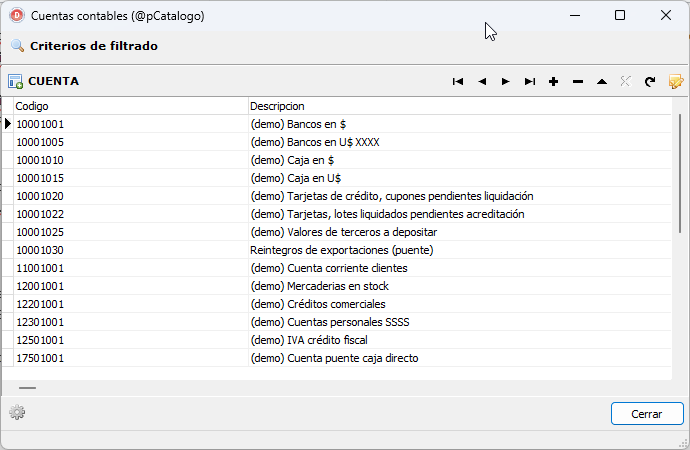The width and height of the screenshot is (690, 450).
Task: Select the row with code 10001030
Action: click(x=337, y=250)
